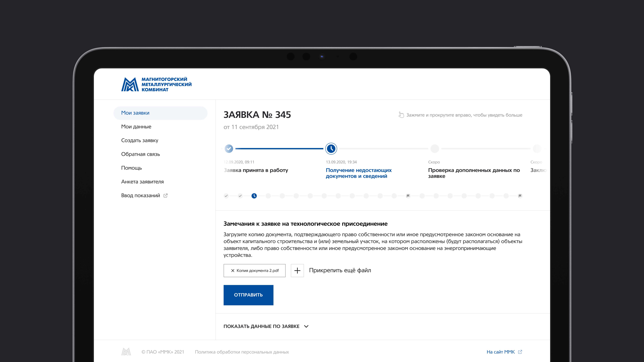
Task: Click the plus icon to attach file
Action: pos(297,271)
